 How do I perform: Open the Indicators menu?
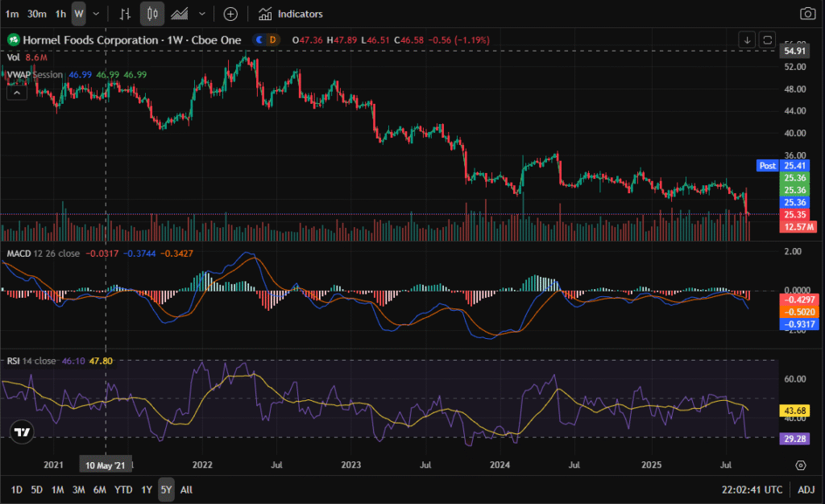291,14
